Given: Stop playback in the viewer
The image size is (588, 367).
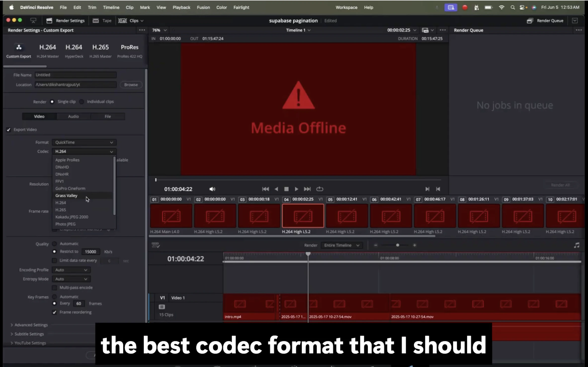Looking at the screenshot, I should tap(286, 189).
